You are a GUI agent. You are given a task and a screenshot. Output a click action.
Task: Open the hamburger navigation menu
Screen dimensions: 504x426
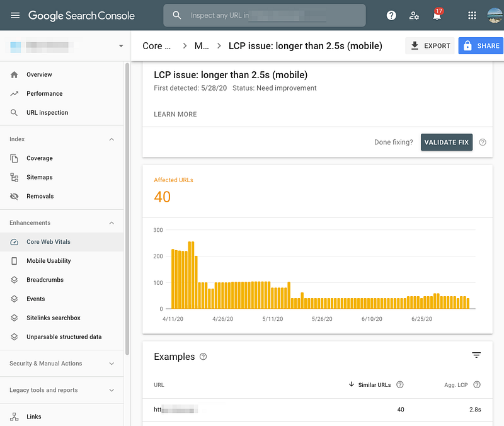(x=15, y=15)
